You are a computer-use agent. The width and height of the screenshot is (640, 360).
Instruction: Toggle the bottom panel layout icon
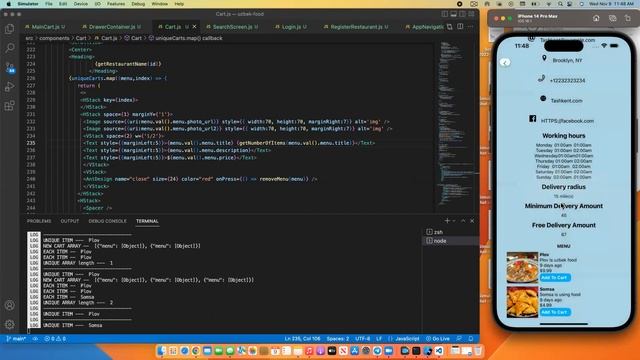click(453, 14)
